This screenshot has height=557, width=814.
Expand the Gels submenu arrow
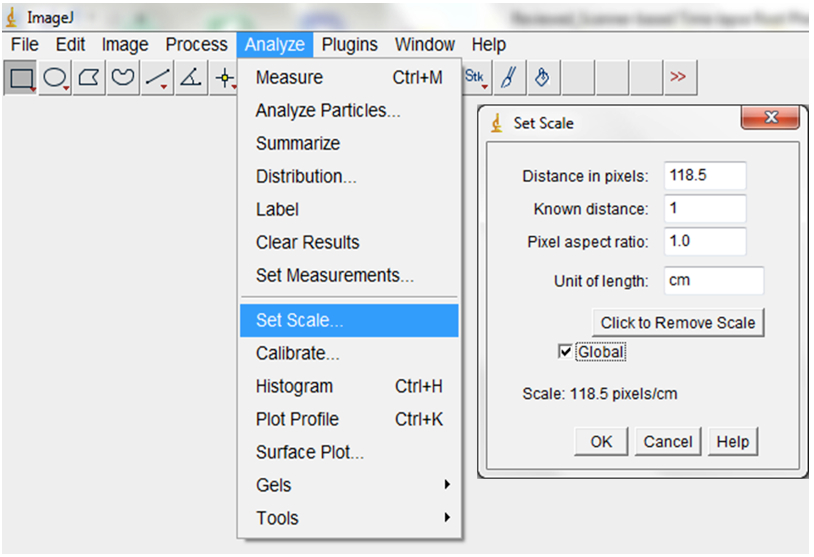447,485
